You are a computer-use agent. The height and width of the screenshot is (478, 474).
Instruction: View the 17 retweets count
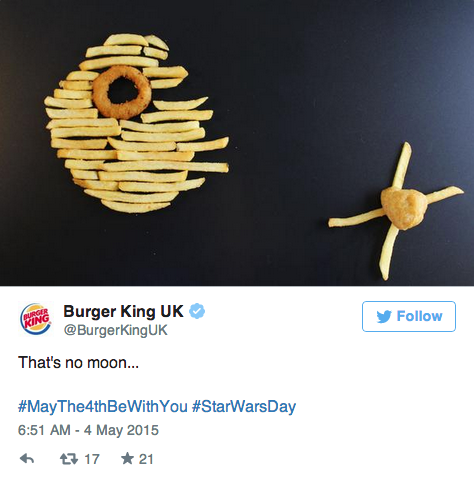pyautogui.click(x=92, y=459)
